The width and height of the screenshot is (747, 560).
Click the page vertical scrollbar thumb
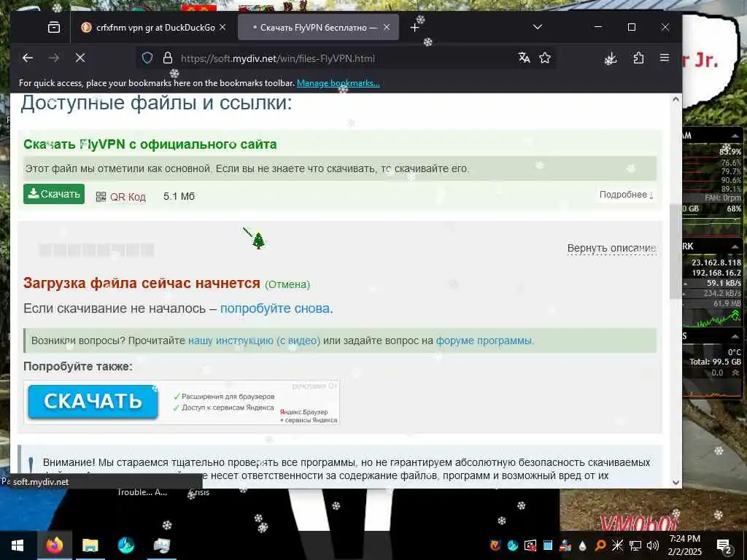coord(675,252)
